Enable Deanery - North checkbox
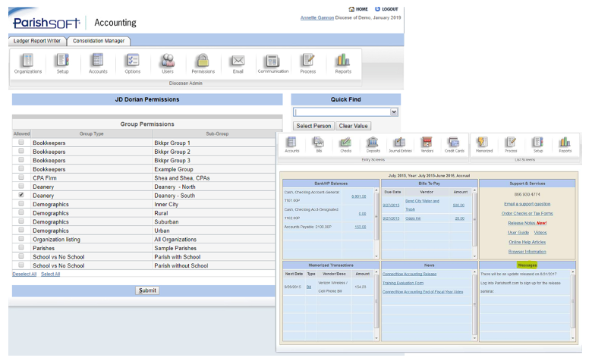 point(21,186)
